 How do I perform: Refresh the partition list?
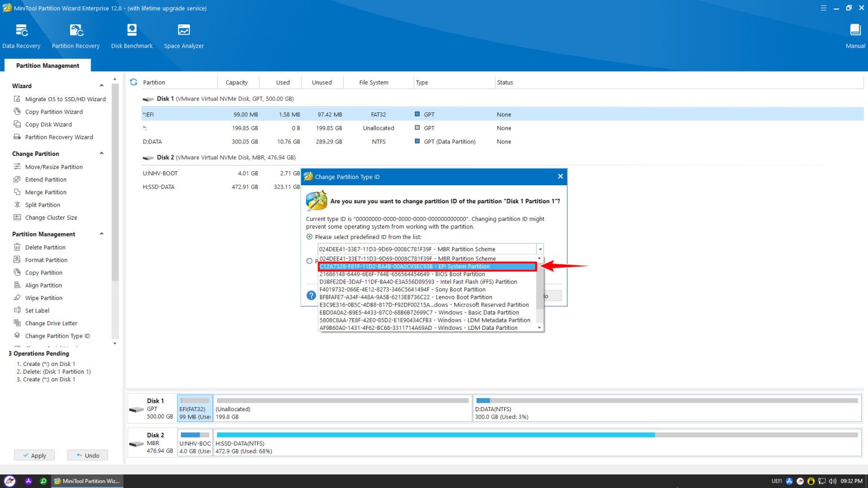[133, 81]
